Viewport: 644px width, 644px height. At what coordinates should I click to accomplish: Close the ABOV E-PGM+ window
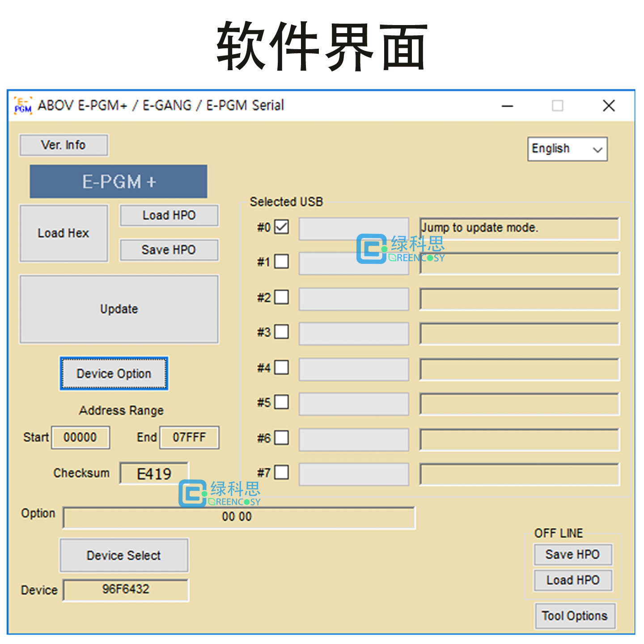(609, 106)
